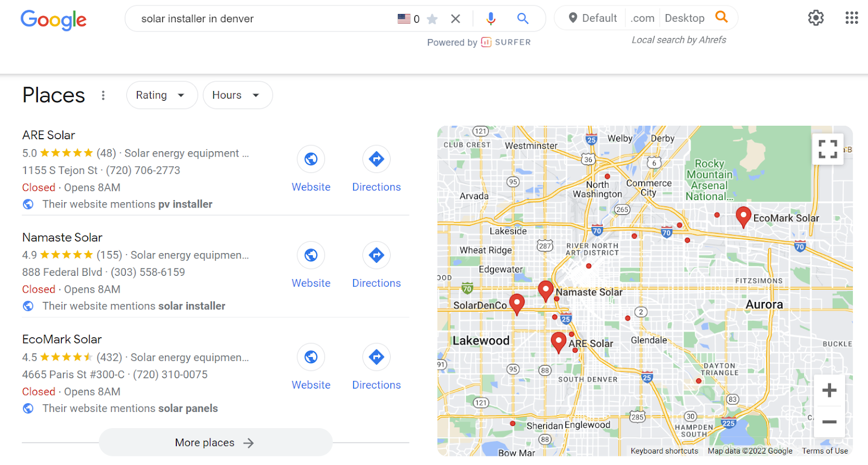Visit EcoMark Solar website icon
The width and height of the screenshot is (868, 465).
pyautogui.click(x=311, y=357)
